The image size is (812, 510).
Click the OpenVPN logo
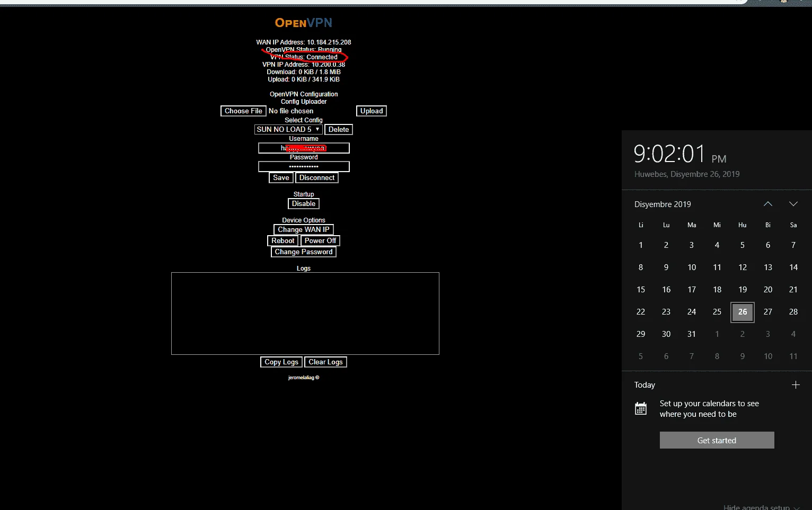pyautogui.click(x=304, y=23)
